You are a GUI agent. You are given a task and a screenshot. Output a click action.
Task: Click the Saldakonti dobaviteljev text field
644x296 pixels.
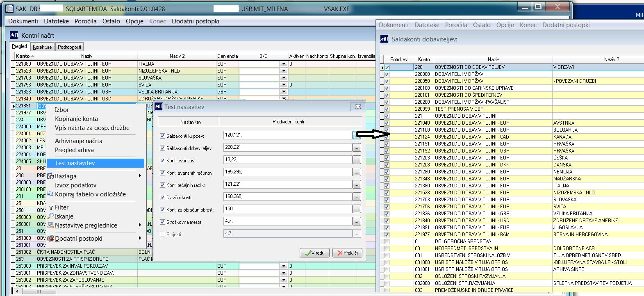point(288,148)
